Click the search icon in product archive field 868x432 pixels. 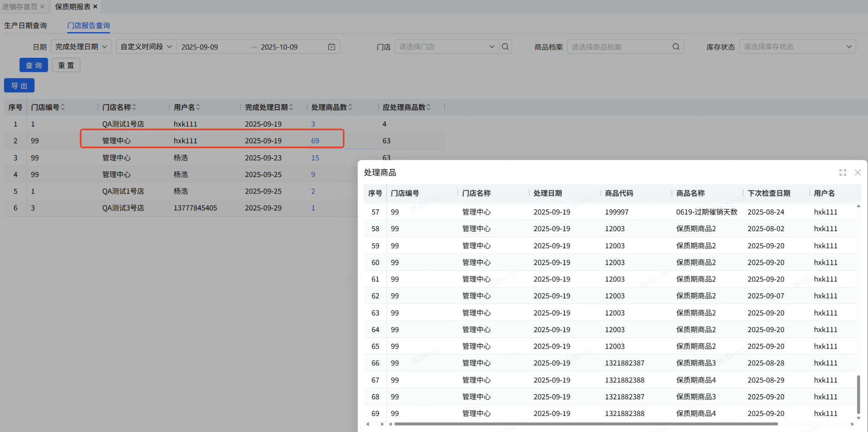pyautogui.click(x=676, y=47)
